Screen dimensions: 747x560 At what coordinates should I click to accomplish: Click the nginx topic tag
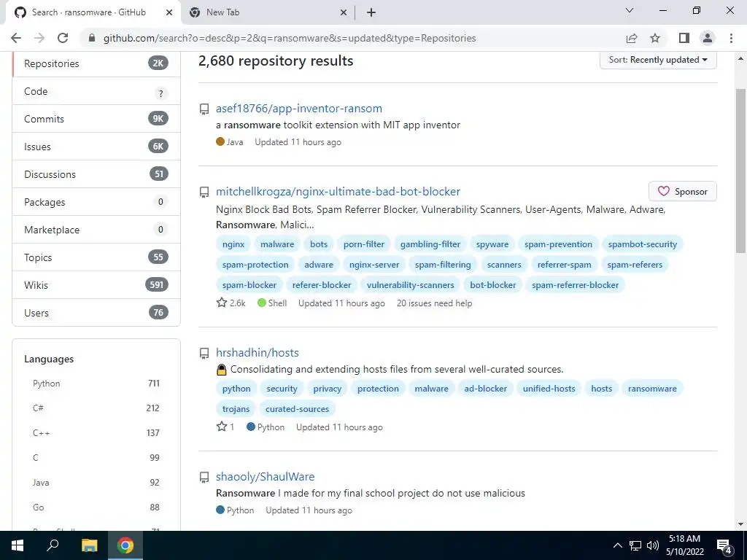pyautogui.click(x=233, y=244)
